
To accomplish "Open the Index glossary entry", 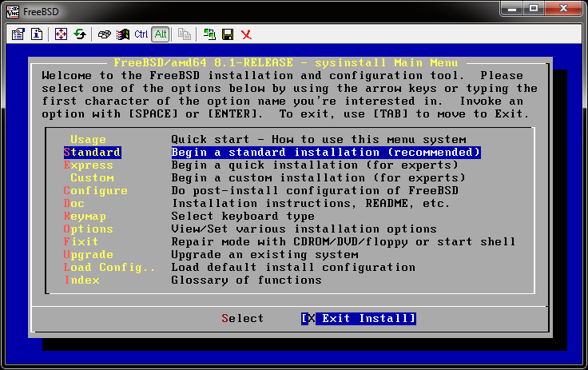I will click(81, 280).
